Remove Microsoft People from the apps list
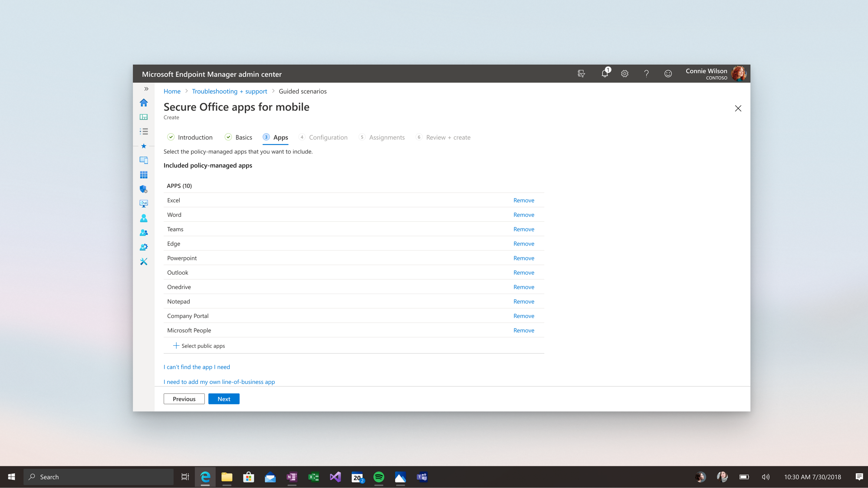 524,331
